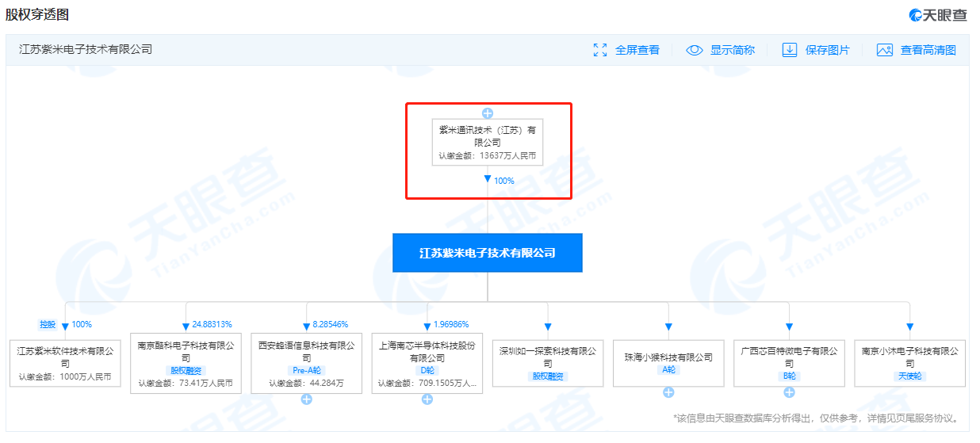980x443 pixels.
Task: Click the 天眼查 logo
Action: 938,15
